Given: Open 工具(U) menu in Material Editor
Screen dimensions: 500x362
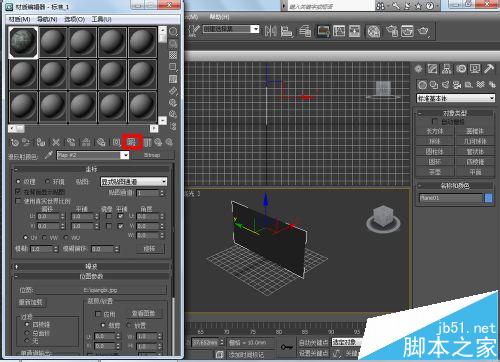Looking at the screenshot, I should pos(102,19).
